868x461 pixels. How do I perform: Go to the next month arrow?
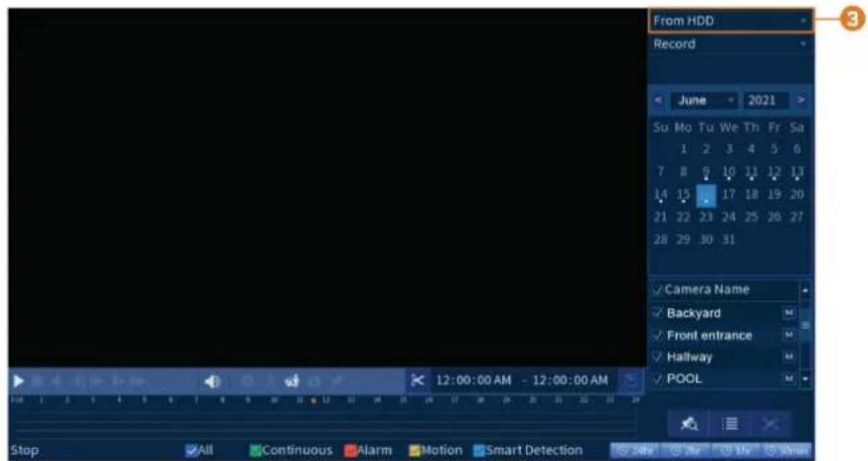tap(800, 100)
